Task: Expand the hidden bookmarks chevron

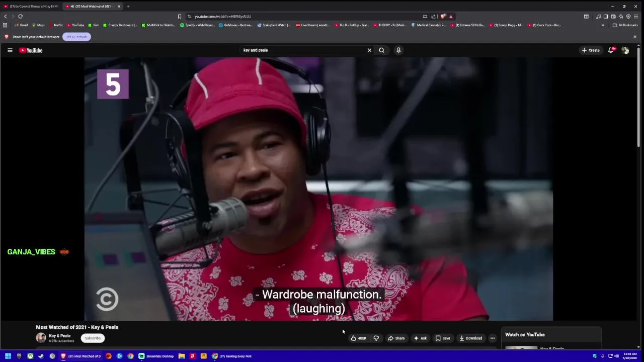Action: [603, 25]
